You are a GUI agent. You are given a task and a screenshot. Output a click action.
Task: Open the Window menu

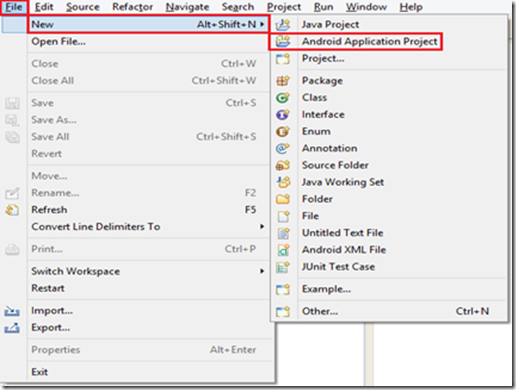click(366, 7)
